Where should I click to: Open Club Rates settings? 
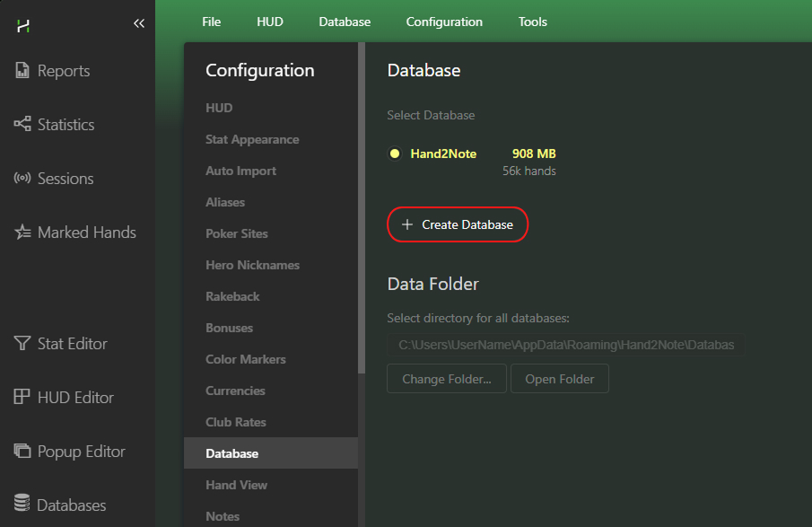pyautogui.click(x=271, y=422)
